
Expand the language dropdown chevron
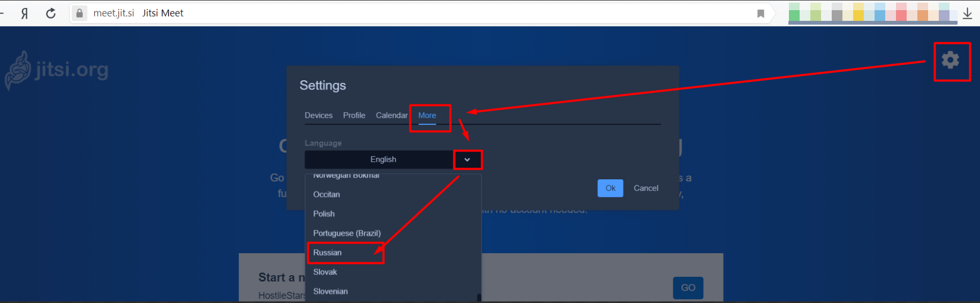coord(467,160)
